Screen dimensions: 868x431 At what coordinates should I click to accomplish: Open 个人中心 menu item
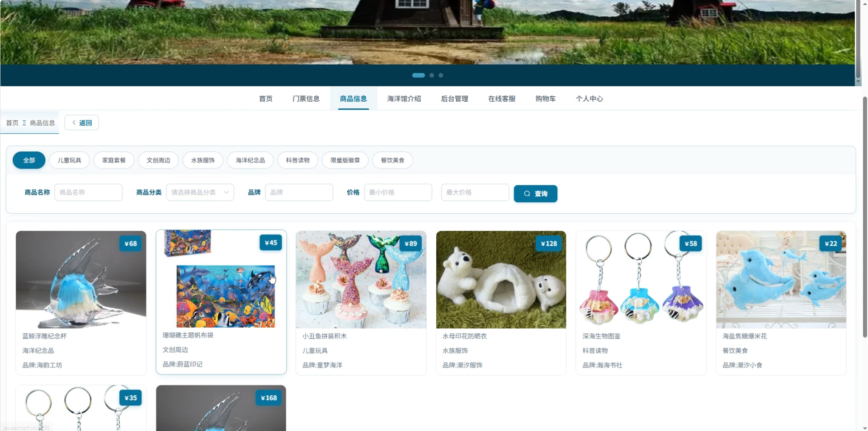pos(590,98)
